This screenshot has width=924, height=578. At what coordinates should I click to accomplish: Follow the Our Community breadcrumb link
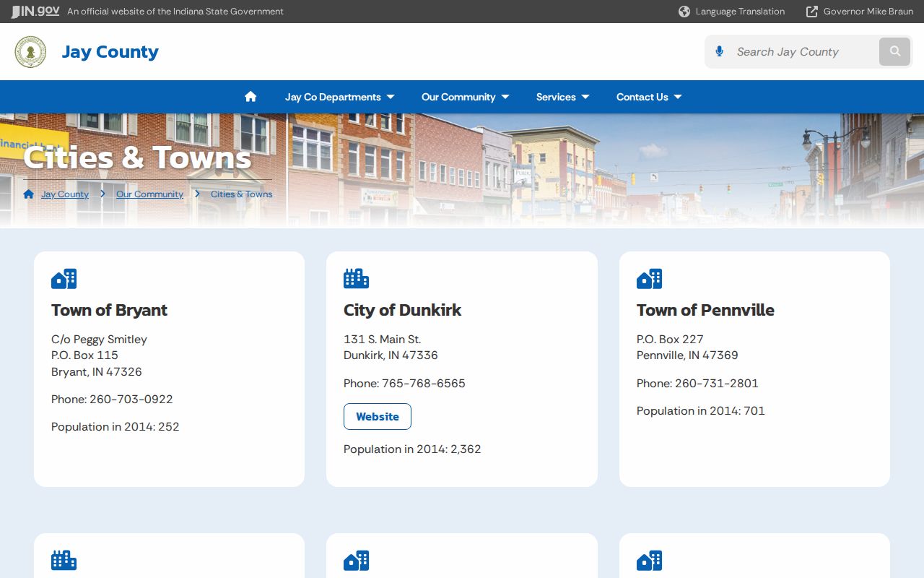149,194
